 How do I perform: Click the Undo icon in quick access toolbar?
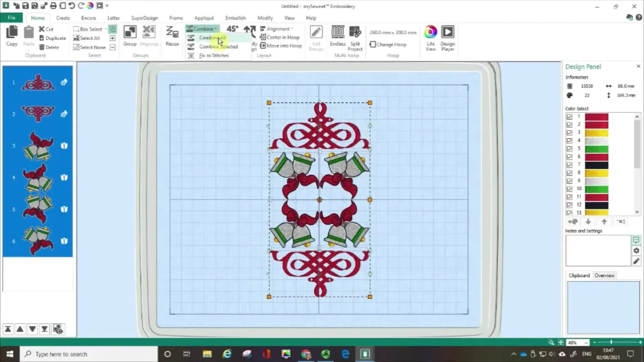pyautogui.click(x=72, y=6)
